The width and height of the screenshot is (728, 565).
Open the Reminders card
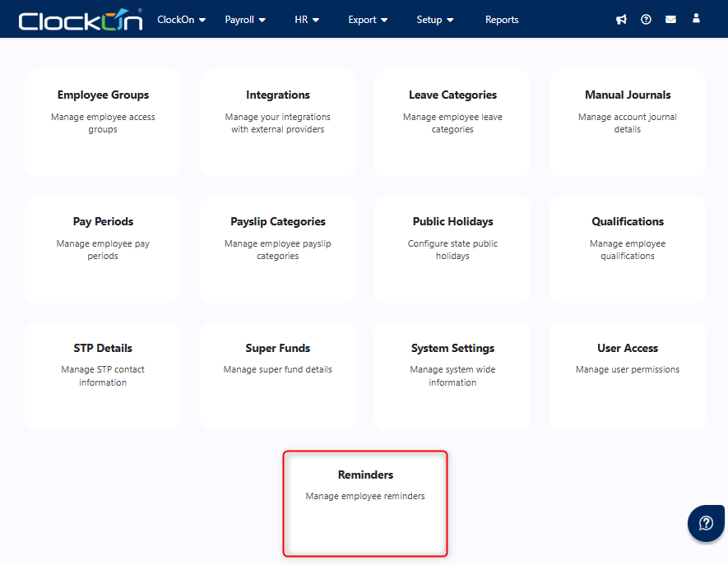click(365, 503)
